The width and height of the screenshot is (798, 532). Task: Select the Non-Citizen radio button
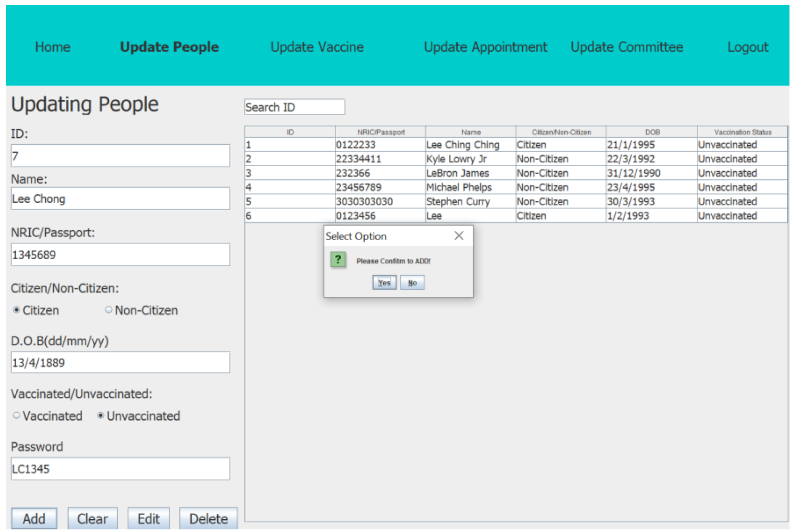[109, 309]
